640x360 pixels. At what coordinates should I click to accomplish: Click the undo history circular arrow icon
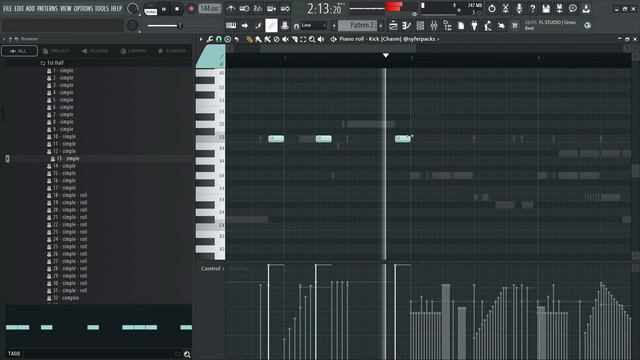tap(492, 8)
